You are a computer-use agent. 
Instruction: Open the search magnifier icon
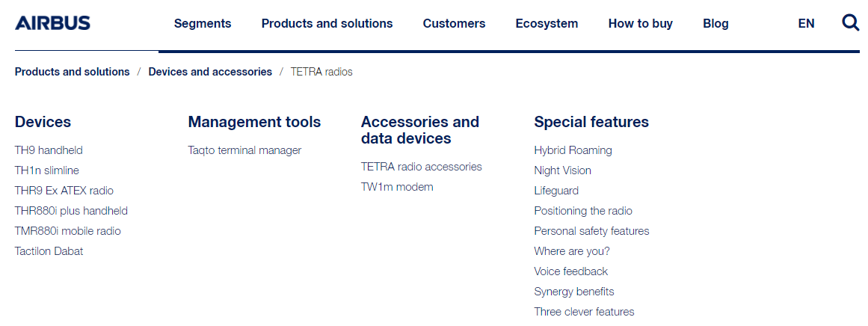pos(850,22)
